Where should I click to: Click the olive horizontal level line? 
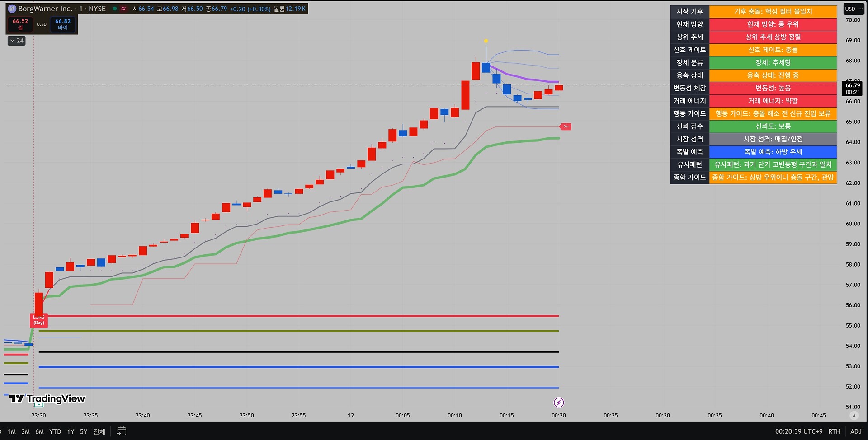point(298,331)
